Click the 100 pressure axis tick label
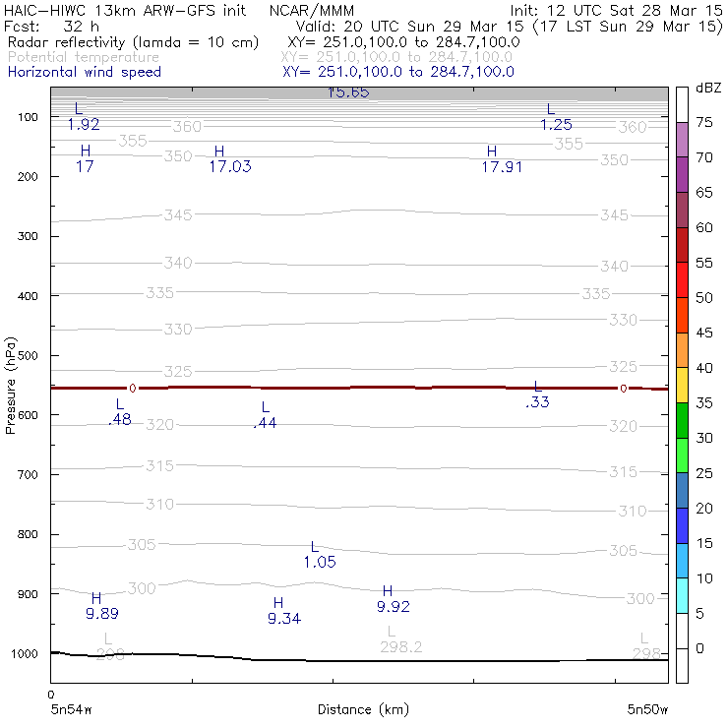The height and width of the screenshot is (728, 728). [x=28, y=117]
